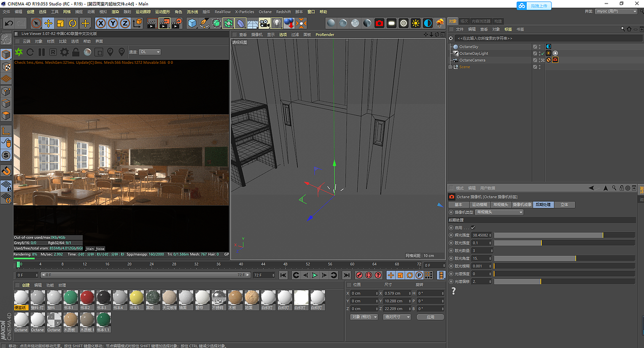Go to start of timeline
This screenshot has width=644, height=348.
(283, 275)
